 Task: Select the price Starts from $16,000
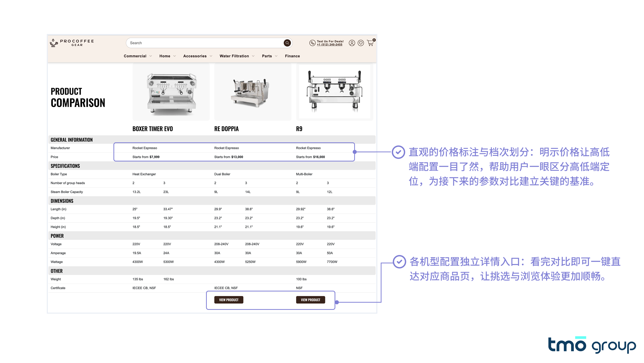pos(310,157)
